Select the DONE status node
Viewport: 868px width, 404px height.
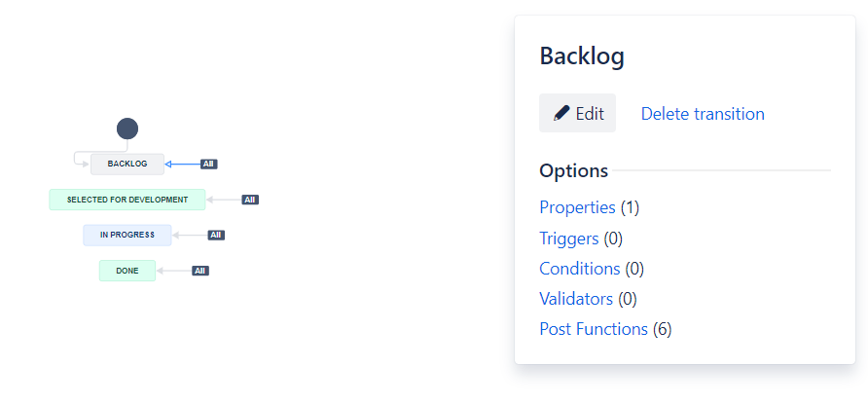(127, 271)
